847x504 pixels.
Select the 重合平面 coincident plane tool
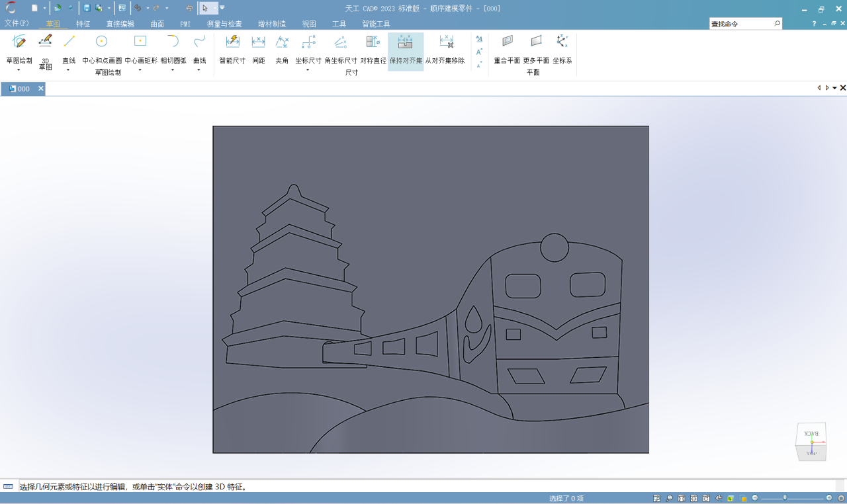point(507,49)
